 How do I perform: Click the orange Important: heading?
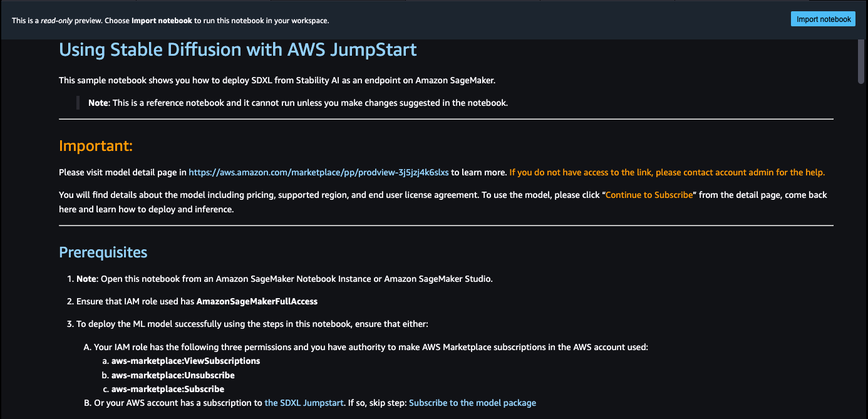[x=96, y=146]
